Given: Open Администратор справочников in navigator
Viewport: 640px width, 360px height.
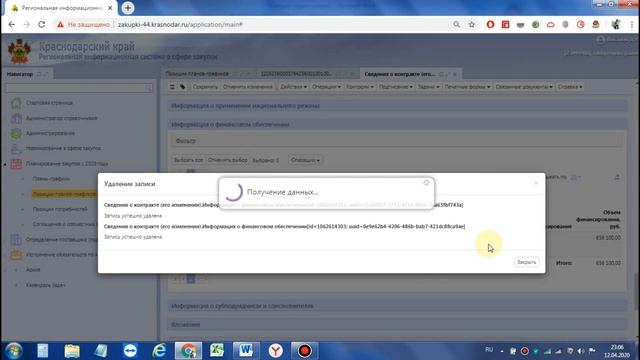Looking at the screenshot, I should [x=61, y=118].
